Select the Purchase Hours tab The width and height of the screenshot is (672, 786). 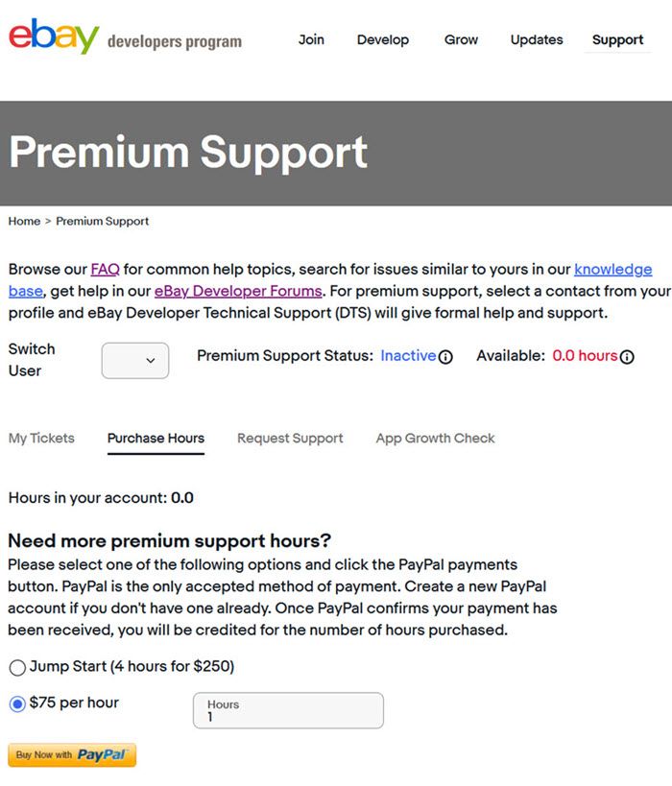pos(156,439)
